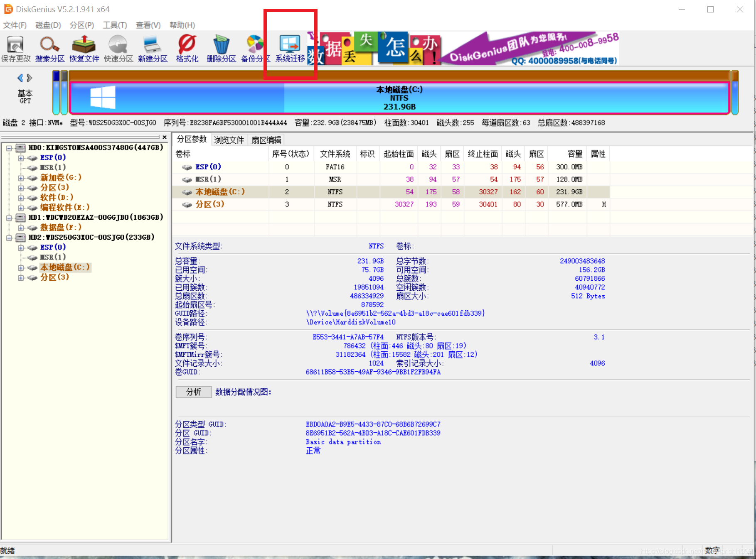Click the DiskGenius app logo in title bar

coord(8,9)
